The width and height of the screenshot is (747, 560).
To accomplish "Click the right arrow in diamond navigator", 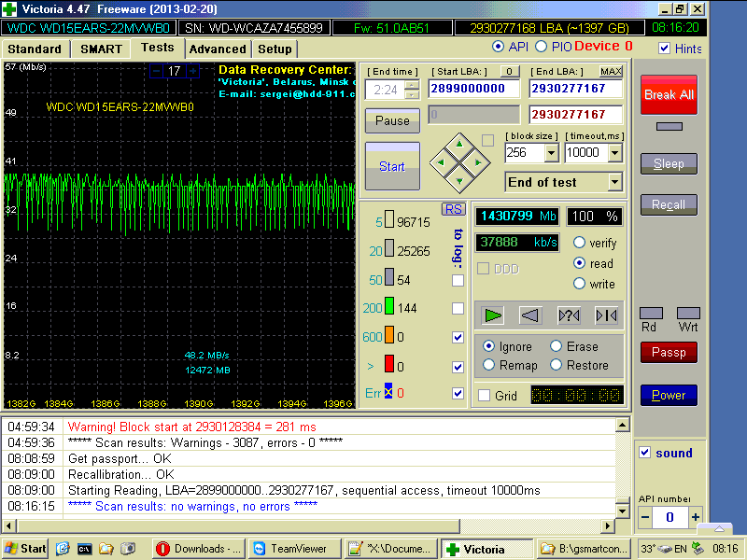I will click(478, 162).
